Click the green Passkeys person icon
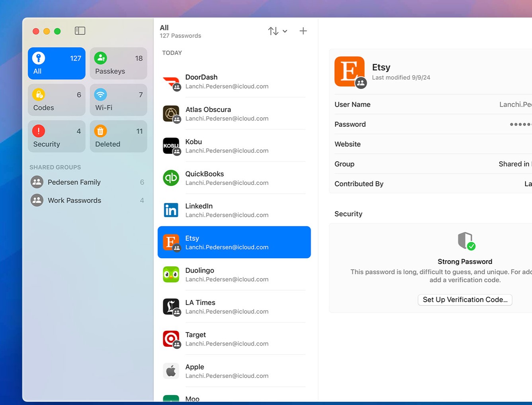The height and width of the screenshot is (405, 532). (100, 58)
